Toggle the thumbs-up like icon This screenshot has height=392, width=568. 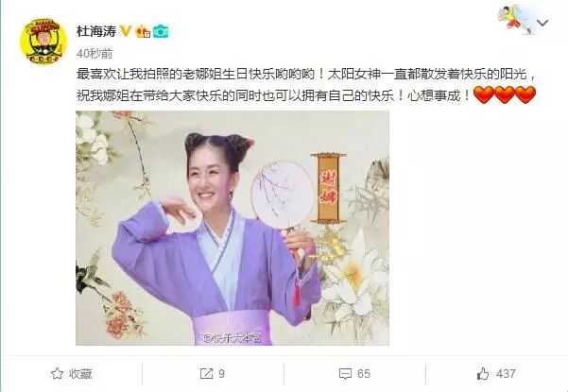(x=483, y=373)
